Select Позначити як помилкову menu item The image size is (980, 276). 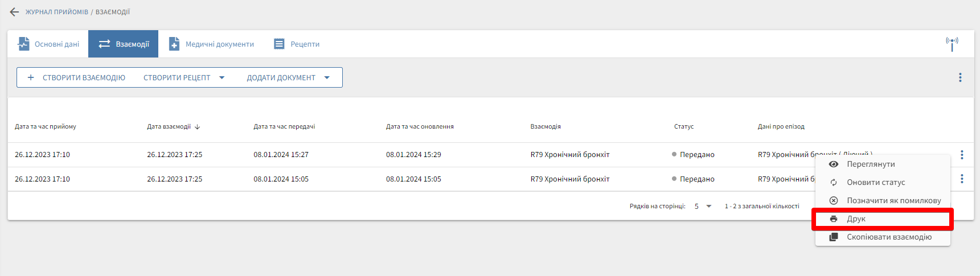pyautogui.click(x=893, y=200)
